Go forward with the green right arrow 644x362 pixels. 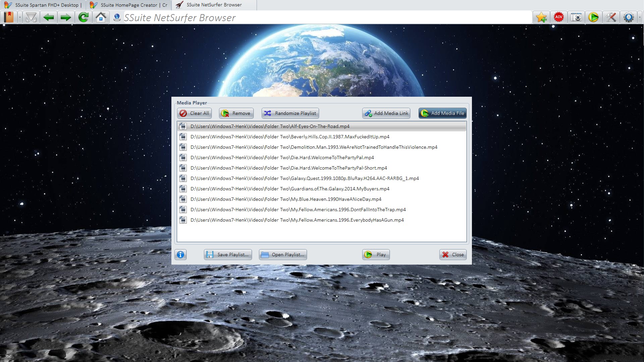[66, 17]
